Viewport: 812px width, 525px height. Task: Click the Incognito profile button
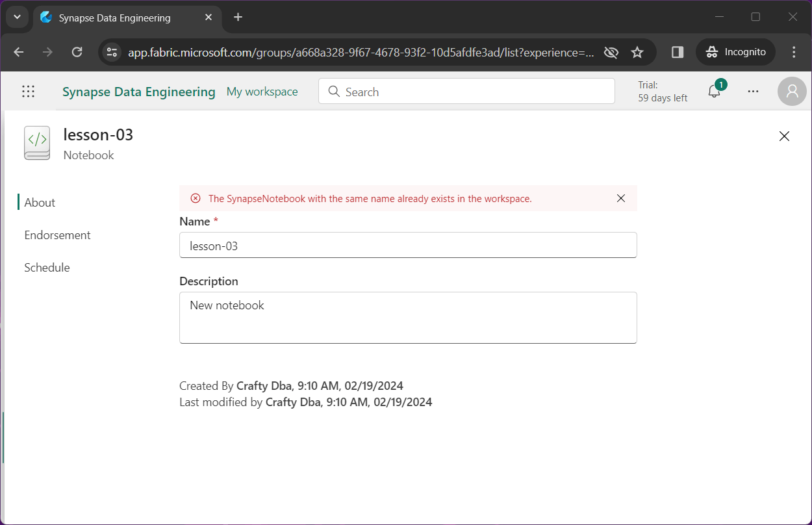[x=735, y=52]
